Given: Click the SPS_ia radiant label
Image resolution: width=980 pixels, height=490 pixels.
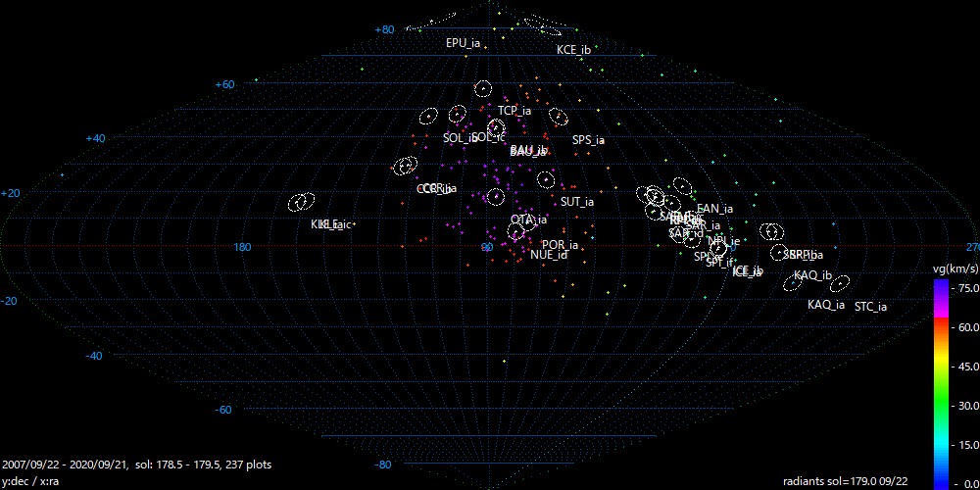Looking at the screenshot, I should coord(588,140).
